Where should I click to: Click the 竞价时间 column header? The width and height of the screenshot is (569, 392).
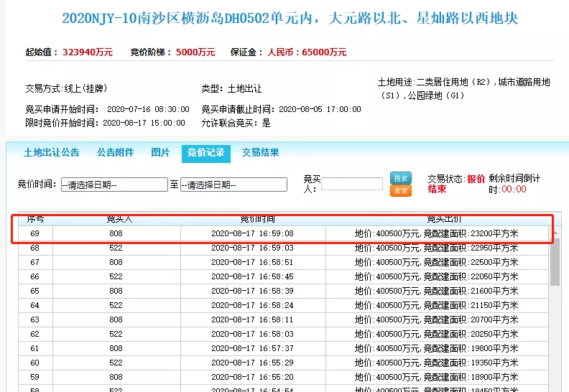pyautogui.click(x=252, y=219)
